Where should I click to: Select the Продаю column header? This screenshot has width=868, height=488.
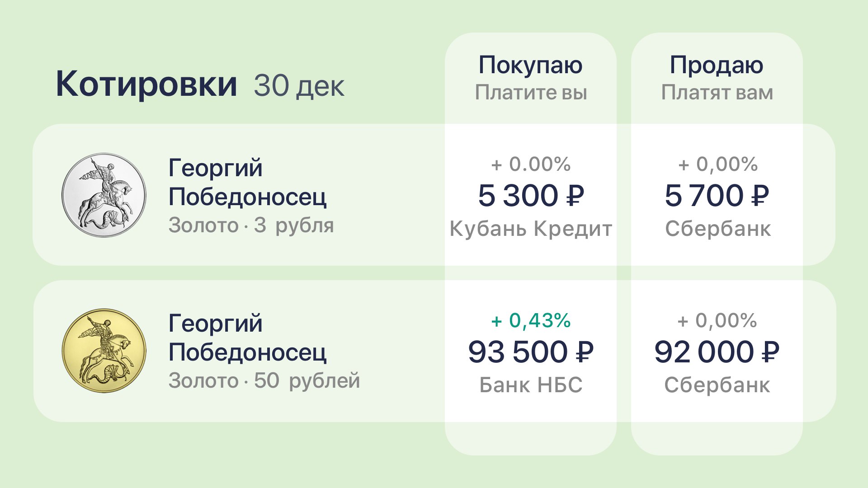717,65
